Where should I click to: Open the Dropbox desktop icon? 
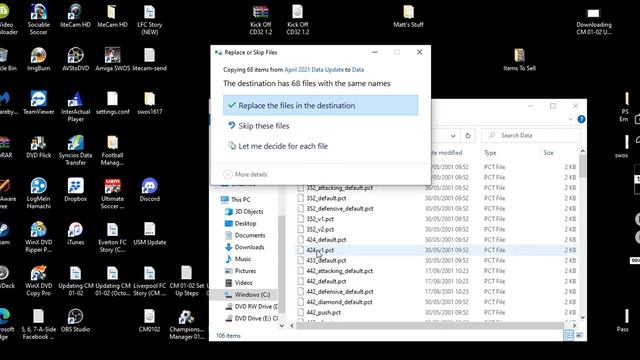[76, 190]
